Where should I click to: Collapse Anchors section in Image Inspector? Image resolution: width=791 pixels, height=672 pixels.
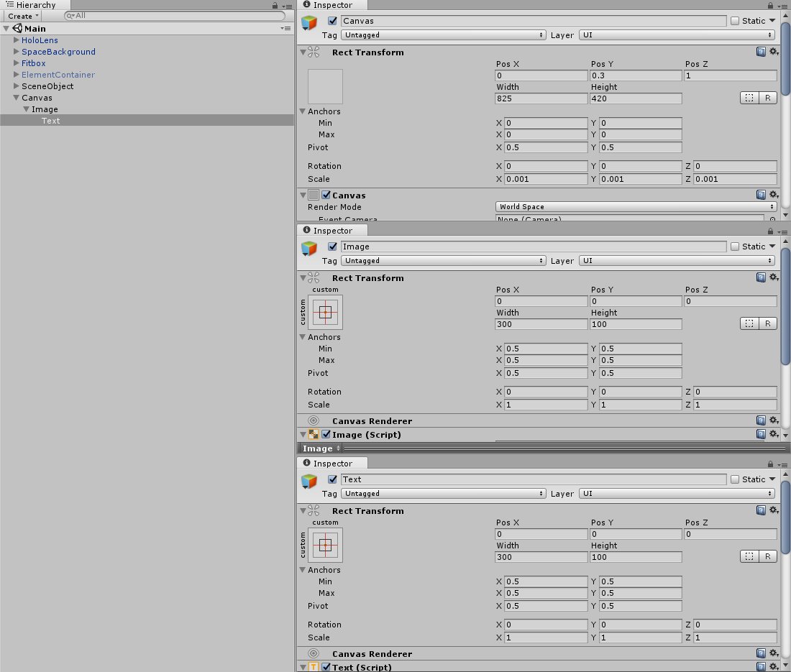303,337
